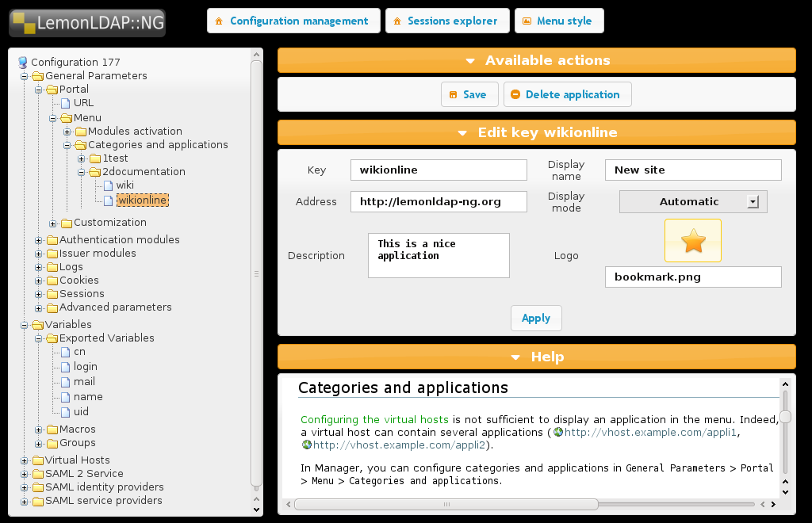Click the LemonLDAP::NG logo

point(87,23)
